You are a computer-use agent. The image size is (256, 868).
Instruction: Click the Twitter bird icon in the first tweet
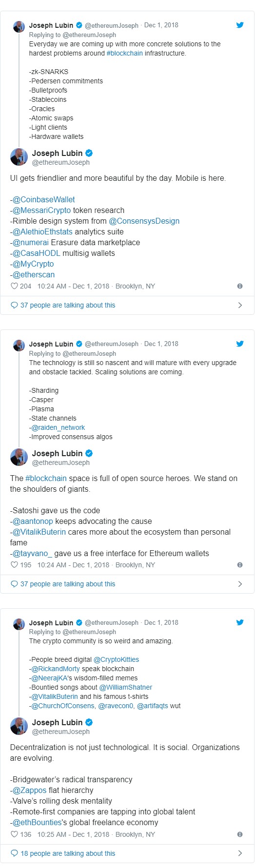[x=240, y=25]
